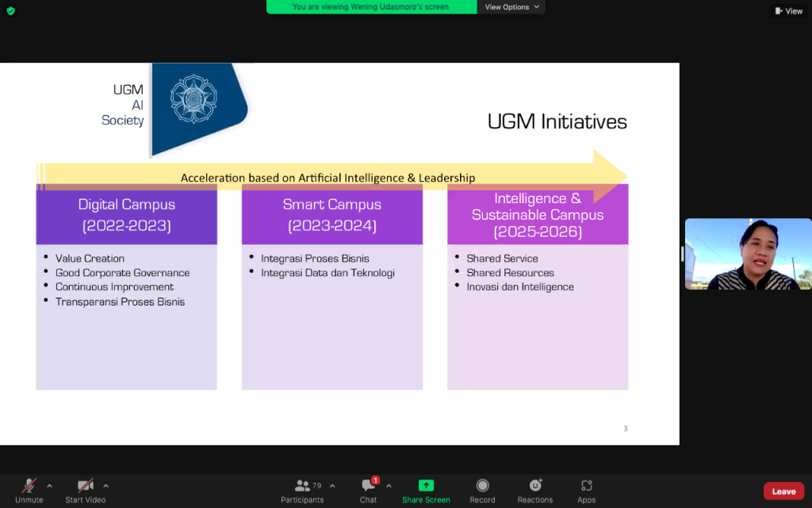Expand the Participants options caret
The image size is (812, 508).
click(x=332, y=487)
